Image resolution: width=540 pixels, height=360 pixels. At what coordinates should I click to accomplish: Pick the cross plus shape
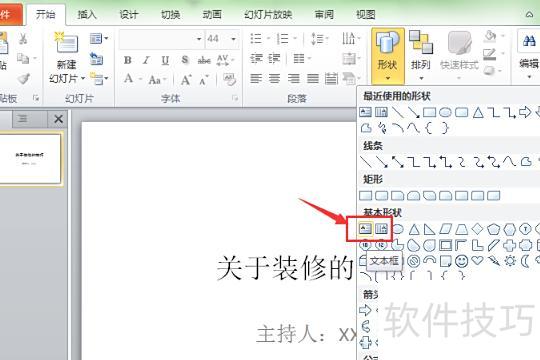coord(509,245)
